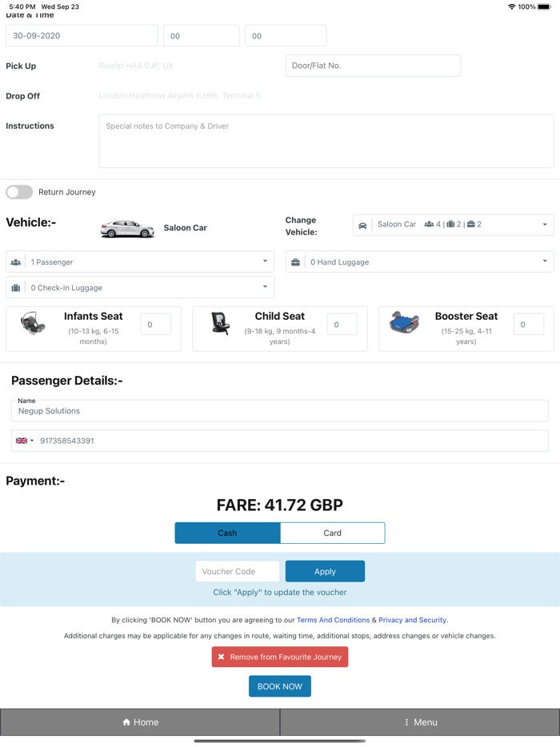Click the passengers group icon
The image size is (560, 747).
[16, 262]
